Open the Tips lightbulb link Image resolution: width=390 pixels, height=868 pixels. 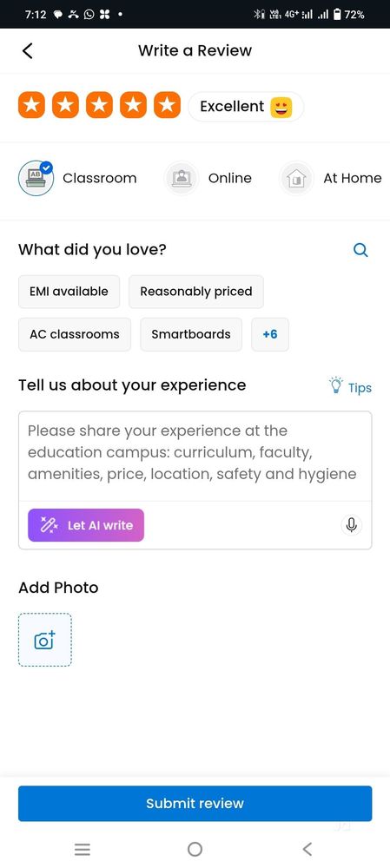350,386
